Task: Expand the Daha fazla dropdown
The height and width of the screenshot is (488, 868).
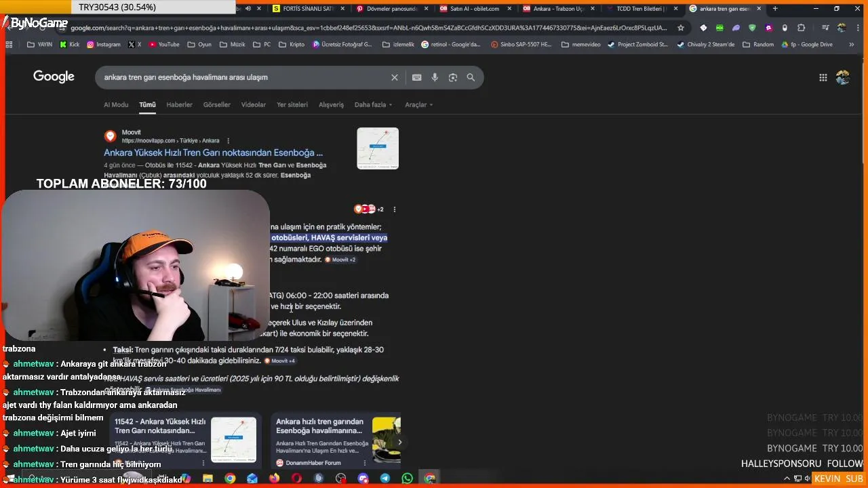Action: coord(373,105)
